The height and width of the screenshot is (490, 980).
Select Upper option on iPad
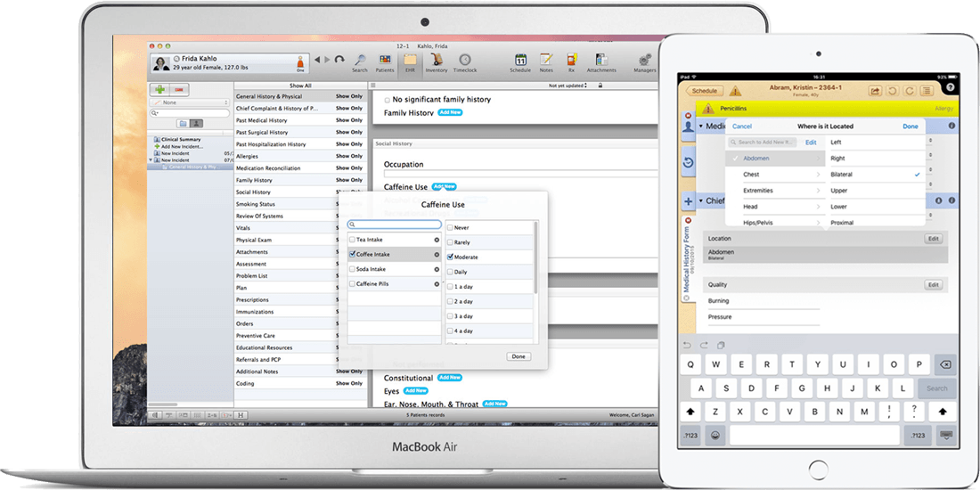click(875, 191)
